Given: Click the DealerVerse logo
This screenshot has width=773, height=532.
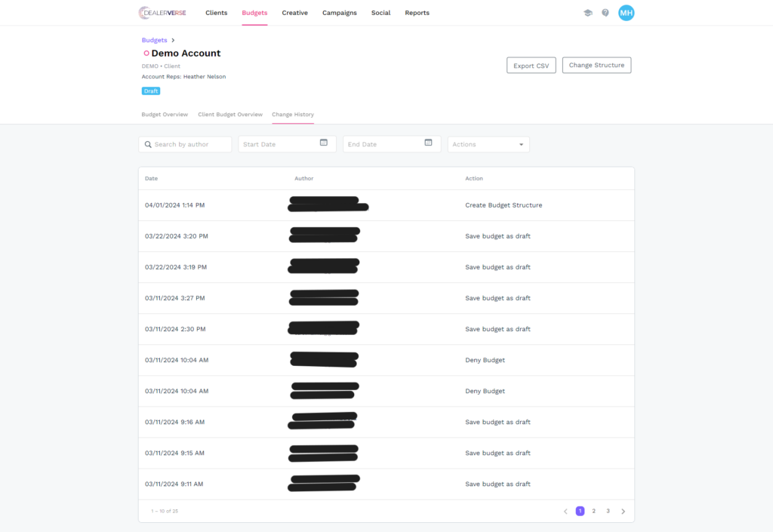Looking at the screenshot, I should (162, 13).
